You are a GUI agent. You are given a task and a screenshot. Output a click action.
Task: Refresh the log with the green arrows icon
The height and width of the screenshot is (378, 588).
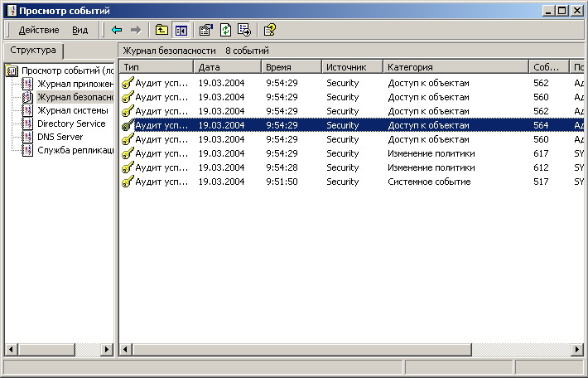point(225,30)
